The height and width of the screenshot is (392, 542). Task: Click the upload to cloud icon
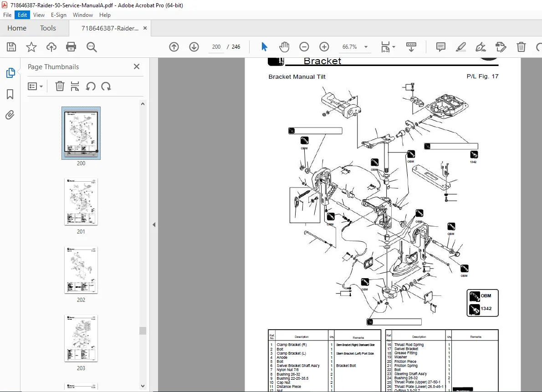pyautogui.click(x=51, y=46)
